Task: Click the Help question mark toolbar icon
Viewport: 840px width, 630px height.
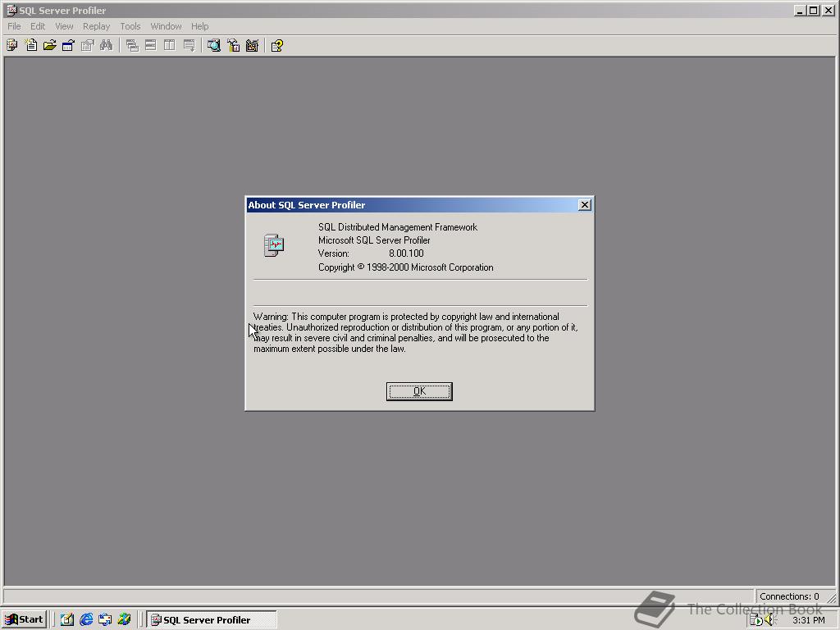Action: click(x=277, y=46)
